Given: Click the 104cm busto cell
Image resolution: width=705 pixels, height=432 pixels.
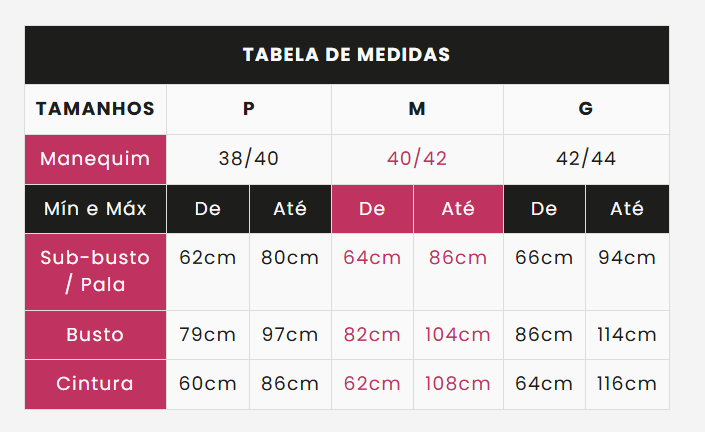Looking at the screenshot, I should (x=458, y=335).
